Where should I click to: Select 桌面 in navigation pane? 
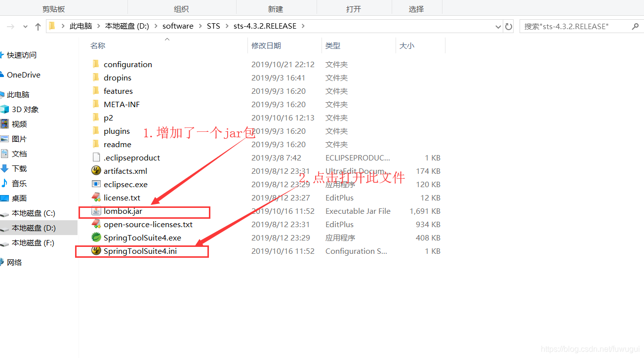pyautogui.click(x=19, y=198)
